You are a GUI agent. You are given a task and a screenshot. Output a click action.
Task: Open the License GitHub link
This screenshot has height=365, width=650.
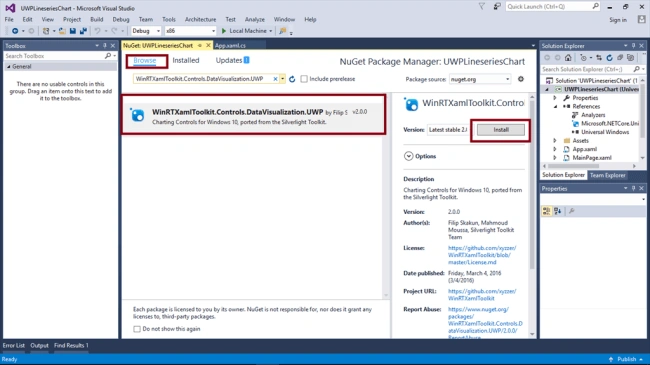[x=482, y=255]
